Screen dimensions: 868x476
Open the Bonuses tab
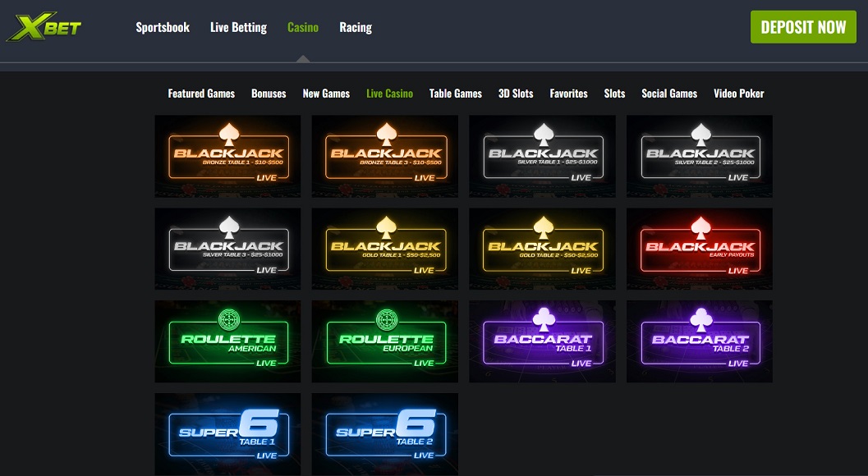[x=269, y=94]
